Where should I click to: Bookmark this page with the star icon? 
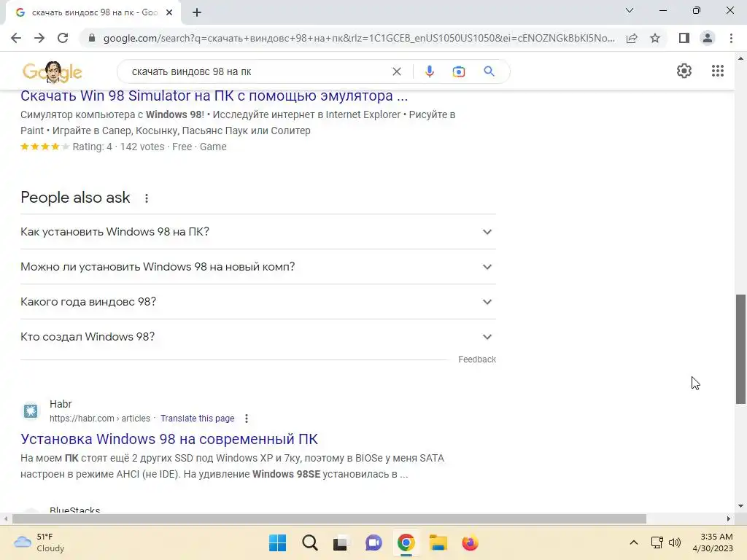click(x=655, y=38)
